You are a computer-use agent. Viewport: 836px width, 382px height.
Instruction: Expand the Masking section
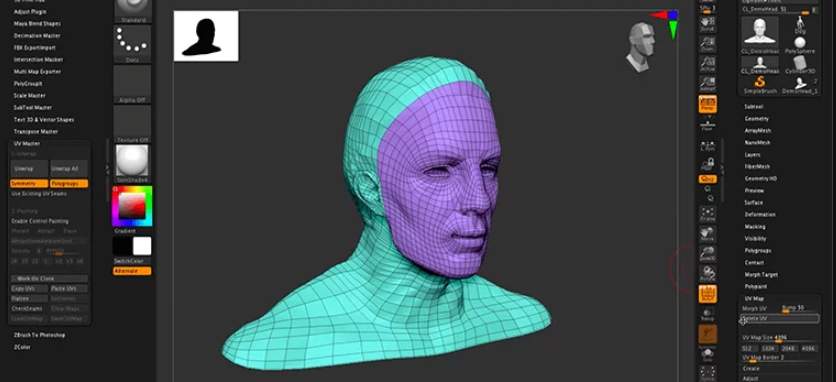coord(755,227)
